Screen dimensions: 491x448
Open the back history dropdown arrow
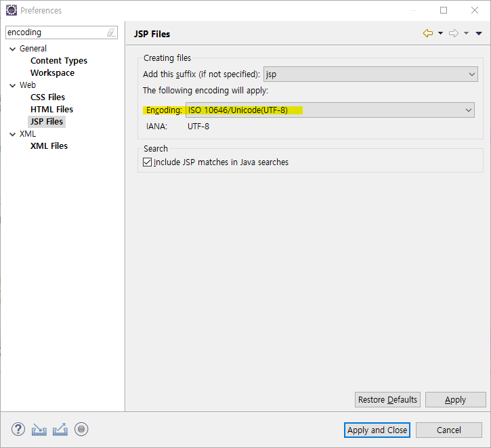point(440,33)
